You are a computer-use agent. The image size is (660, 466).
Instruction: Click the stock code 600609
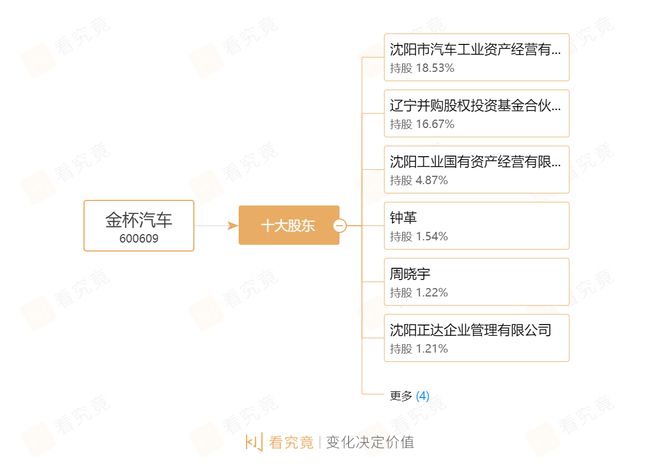click(139, 238)
